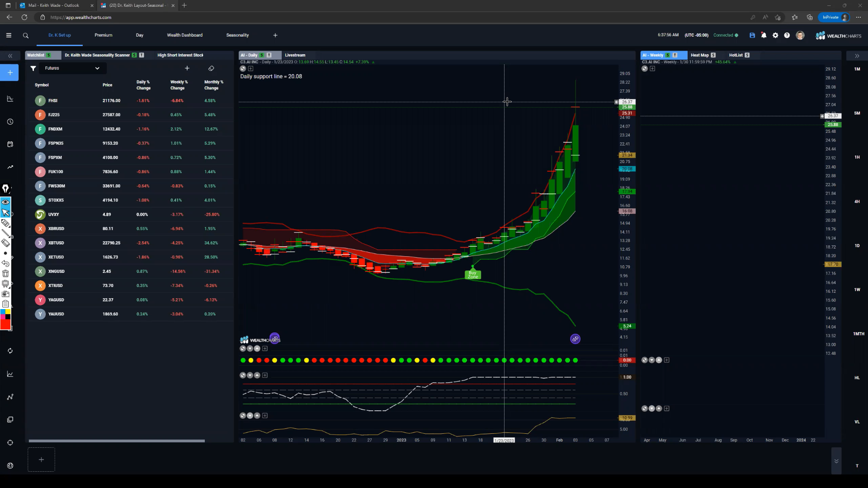
Task: Clear watchlist with the eraser icon
Action: tap(211, 68)
